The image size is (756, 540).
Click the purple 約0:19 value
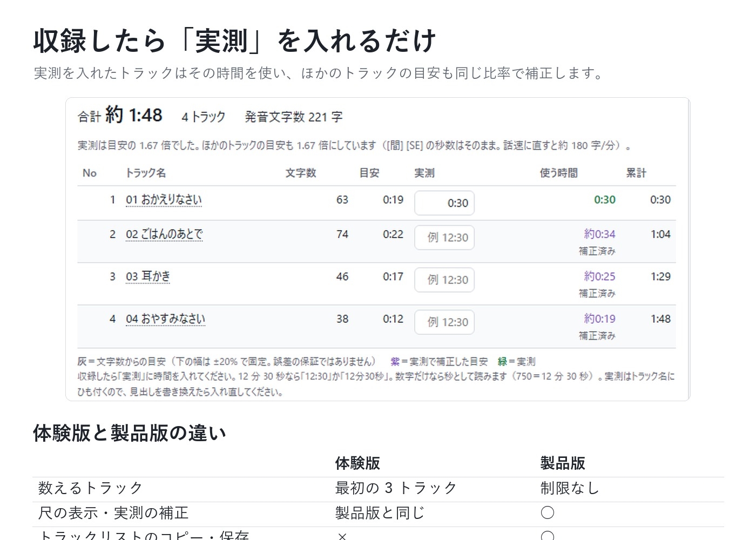[599, 319]
